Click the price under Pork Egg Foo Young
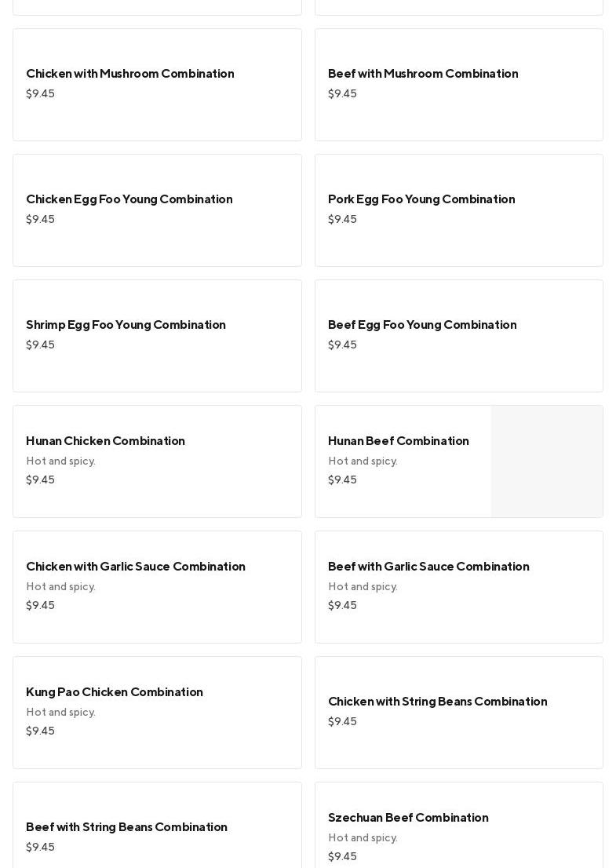The image size is (616, 868). tap(342, 220)
